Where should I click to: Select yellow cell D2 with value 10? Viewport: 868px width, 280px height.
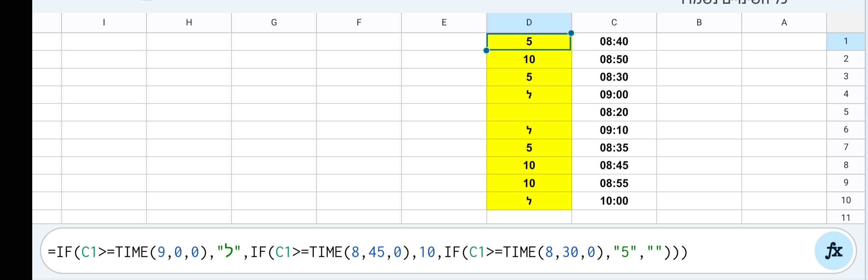pyautogui.click(x=529, y=59)
